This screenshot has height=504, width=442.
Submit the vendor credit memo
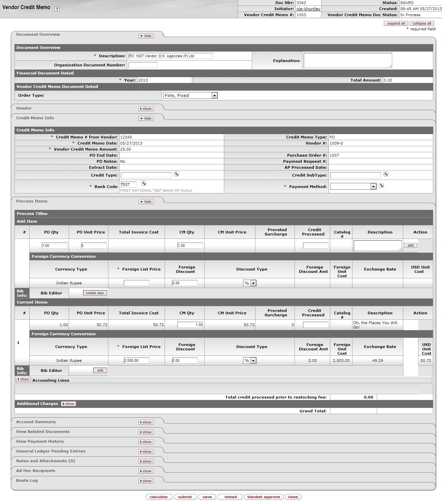[x=185, y=497]
